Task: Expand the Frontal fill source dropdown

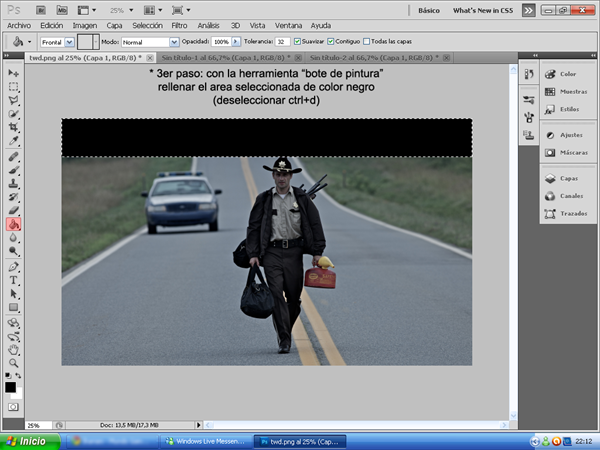Action: [69, 42]
